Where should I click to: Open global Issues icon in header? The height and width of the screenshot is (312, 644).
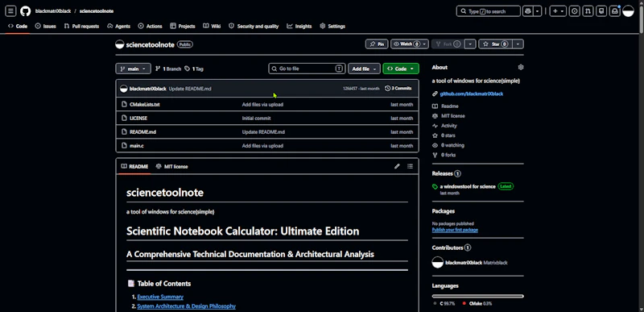575,11
